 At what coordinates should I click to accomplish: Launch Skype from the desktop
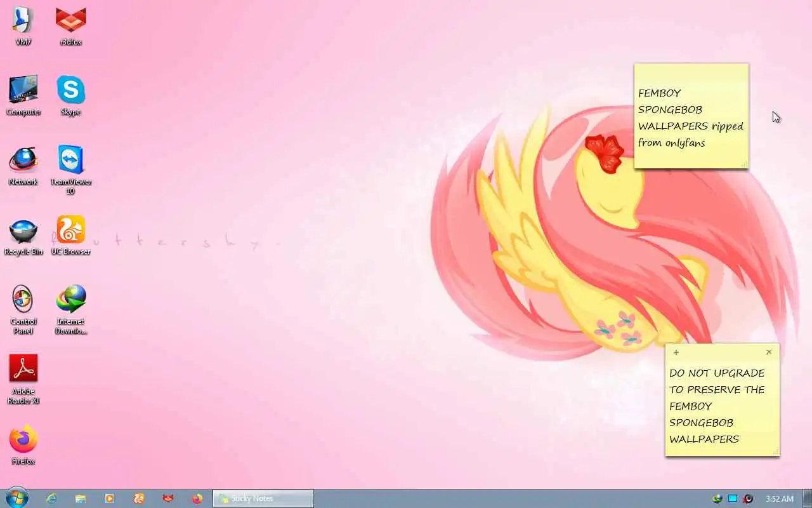[70, 96]
